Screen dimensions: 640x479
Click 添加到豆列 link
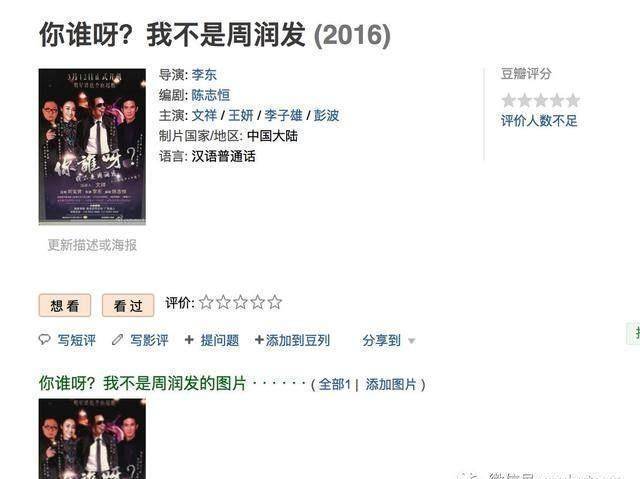[x=292, y=340]
